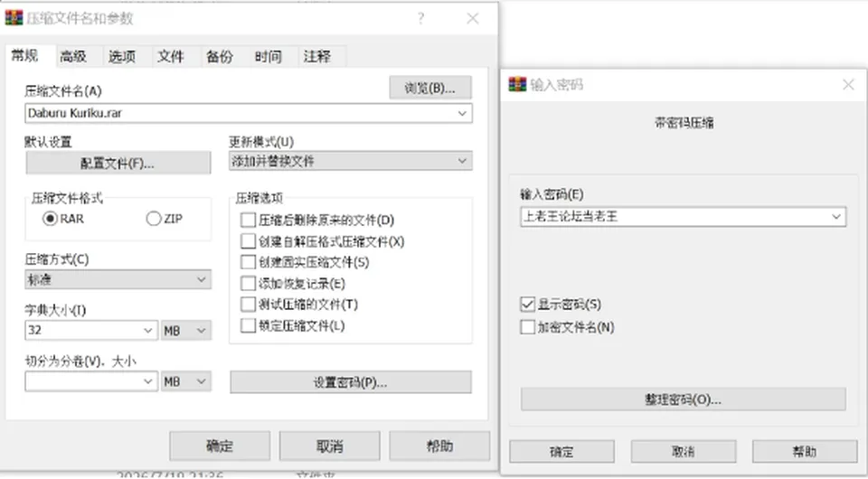The width and height of the screenshot is (868, 479).
Task: Click the 浏览(B)... browse button
Action: (430, 88)
